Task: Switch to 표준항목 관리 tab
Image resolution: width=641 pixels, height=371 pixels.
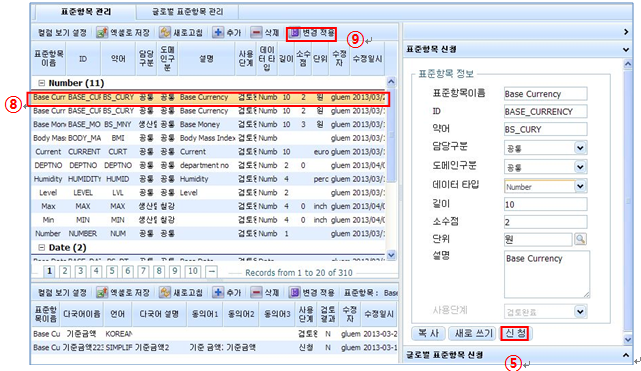Action: click(x=86, y=11)
